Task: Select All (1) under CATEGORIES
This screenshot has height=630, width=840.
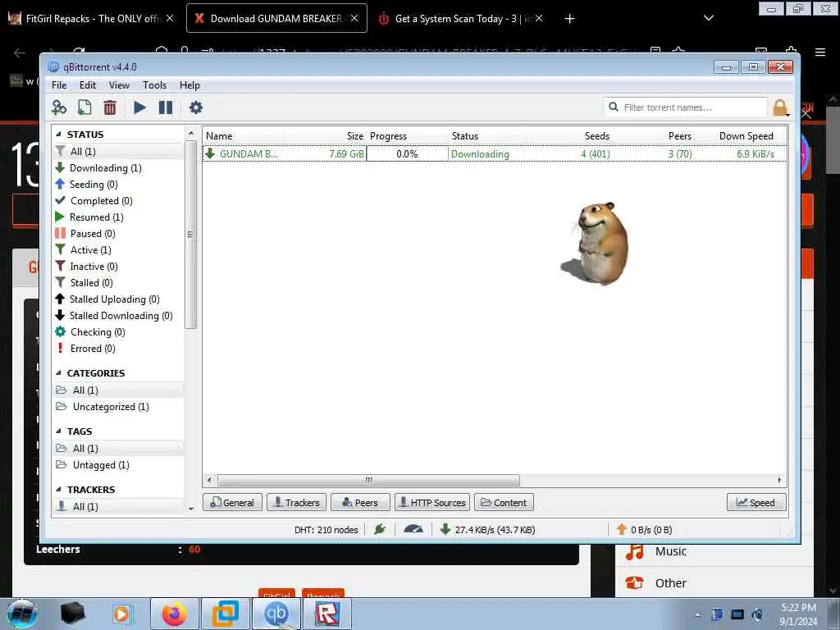Action: 118,390
